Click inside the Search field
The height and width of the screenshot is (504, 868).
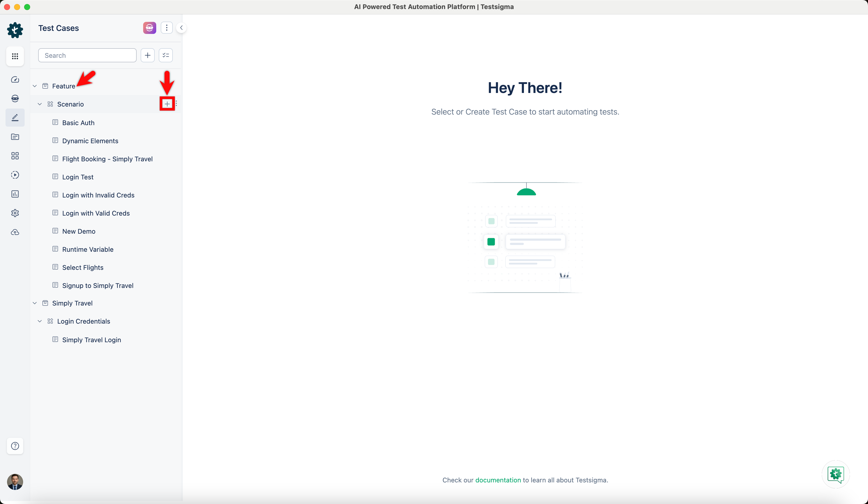(87, 55)
